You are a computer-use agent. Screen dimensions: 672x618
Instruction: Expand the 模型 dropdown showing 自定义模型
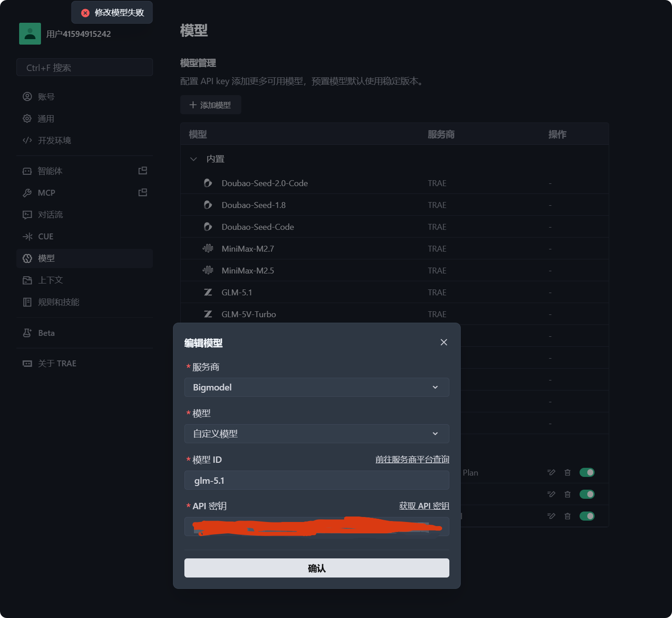click(316, 434)
